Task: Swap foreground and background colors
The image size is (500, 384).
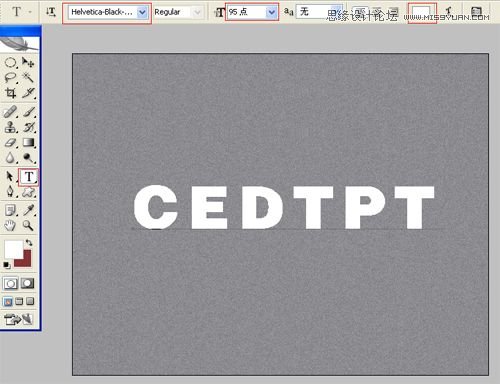Action: pos(29,243)
